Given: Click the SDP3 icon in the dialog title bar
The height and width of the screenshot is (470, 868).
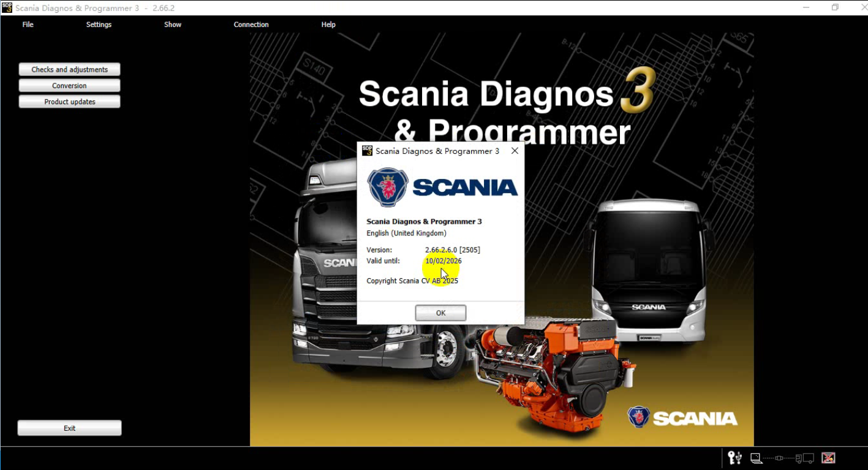Looking at the screenshot, I should tap(367, 151).
